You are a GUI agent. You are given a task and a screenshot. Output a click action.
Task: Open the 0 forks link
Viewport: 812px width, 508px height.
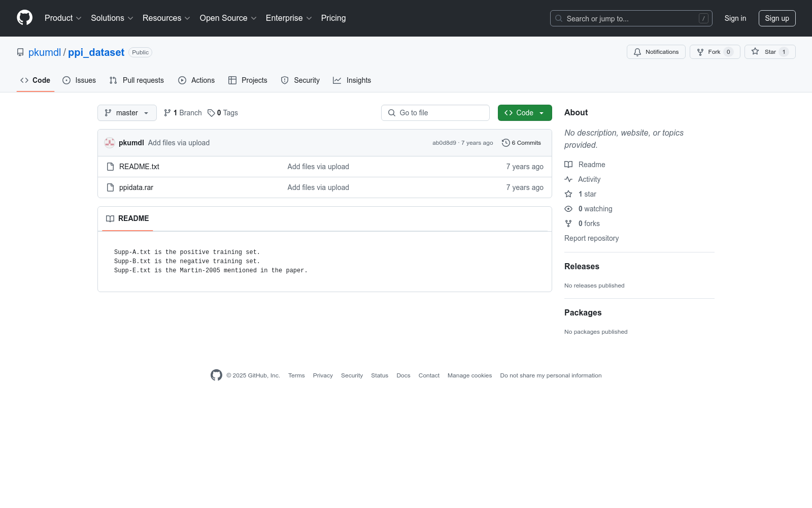(x=582, y=224)
